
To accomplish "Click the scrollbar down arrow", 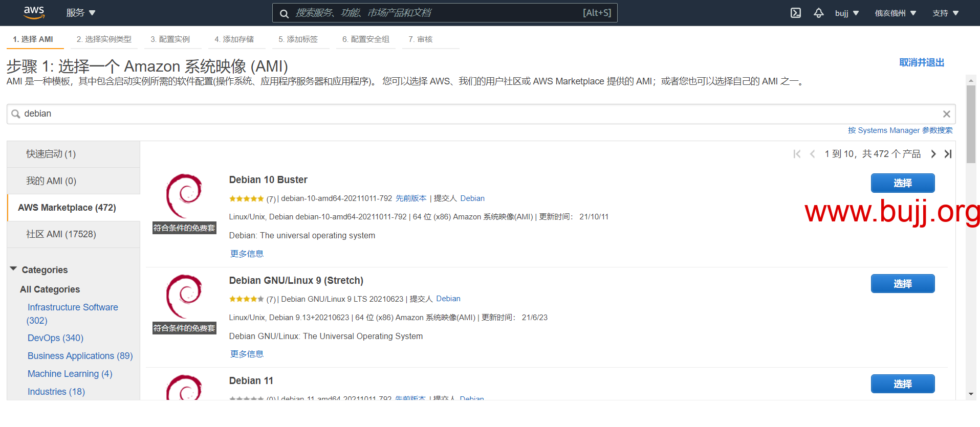I will [x=971, y=394].
